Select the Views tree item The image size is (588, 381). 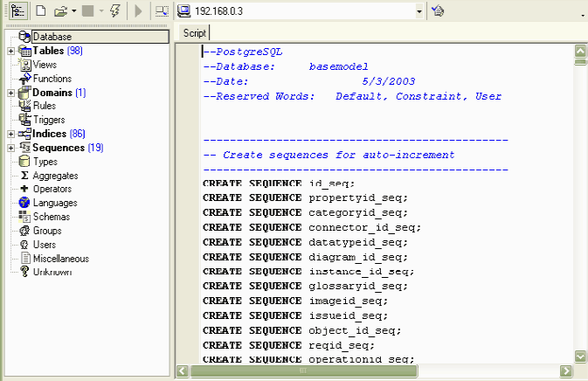tap(45, 65)
